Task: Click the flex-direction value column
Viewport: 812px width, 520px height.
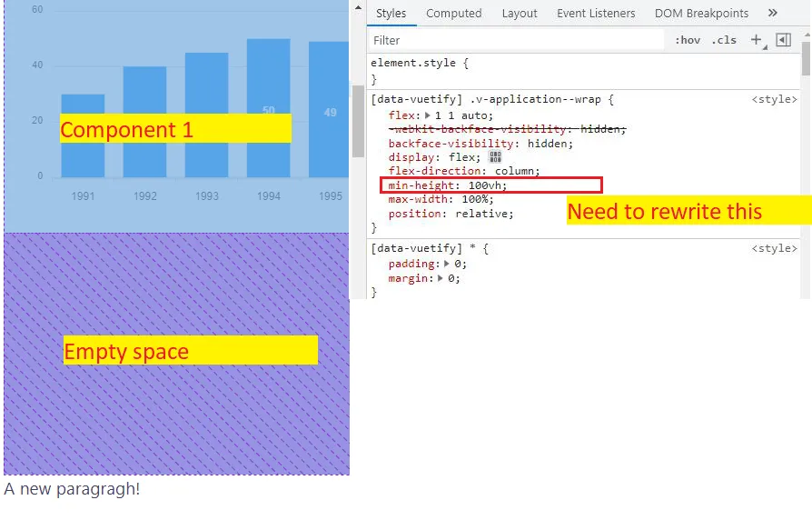Action: tap(514, 171)
